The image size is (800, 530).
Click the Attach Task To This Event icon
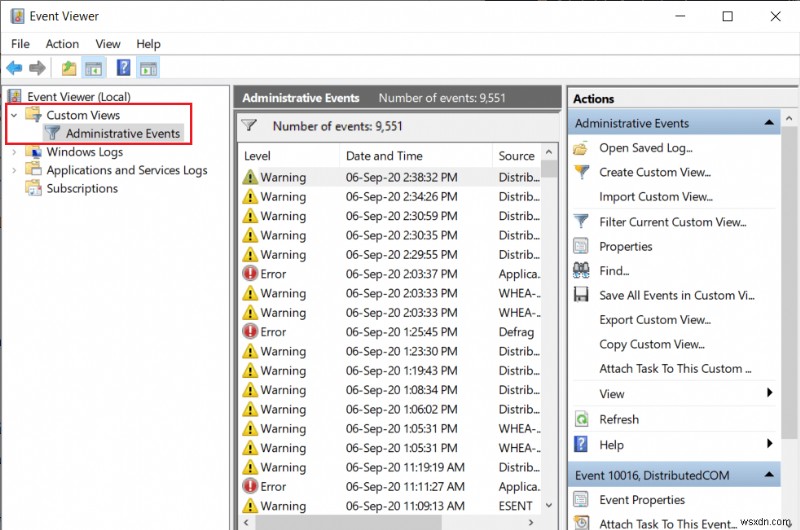(x=581, y=523)
